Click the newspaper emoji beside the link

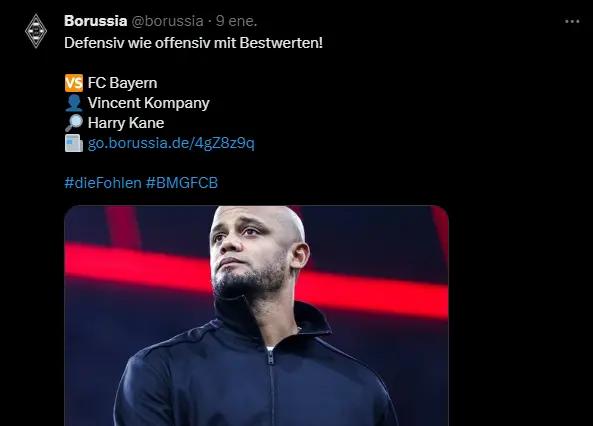(x=74, y=143)
